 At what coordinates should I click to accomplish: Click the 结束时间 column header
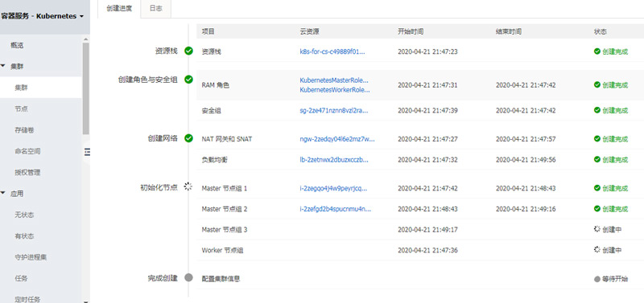coord(509,31)
